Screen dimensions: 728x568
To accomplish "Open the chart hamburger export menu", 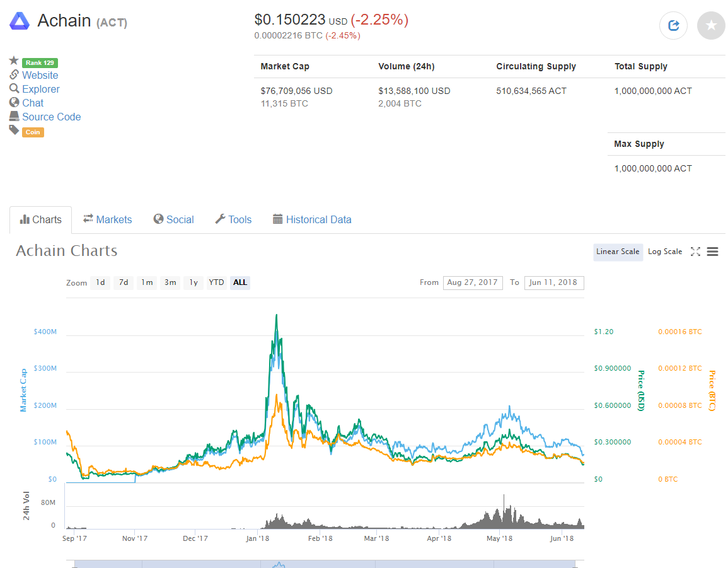I will click(x=713, y=252).
